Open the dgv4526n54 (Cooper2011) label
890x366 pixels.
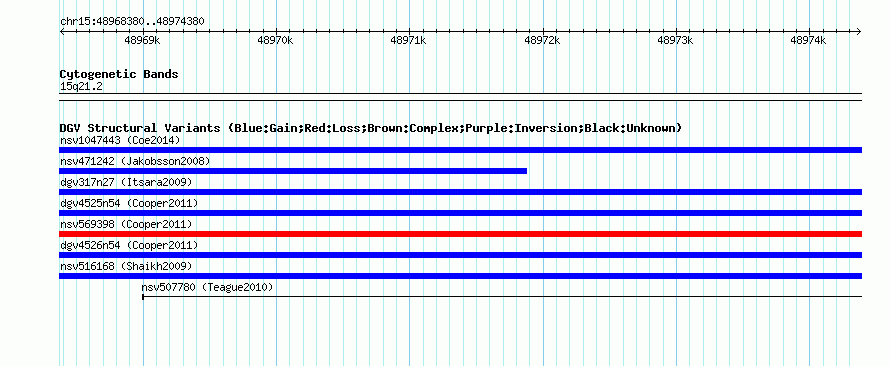click(129, 245)
